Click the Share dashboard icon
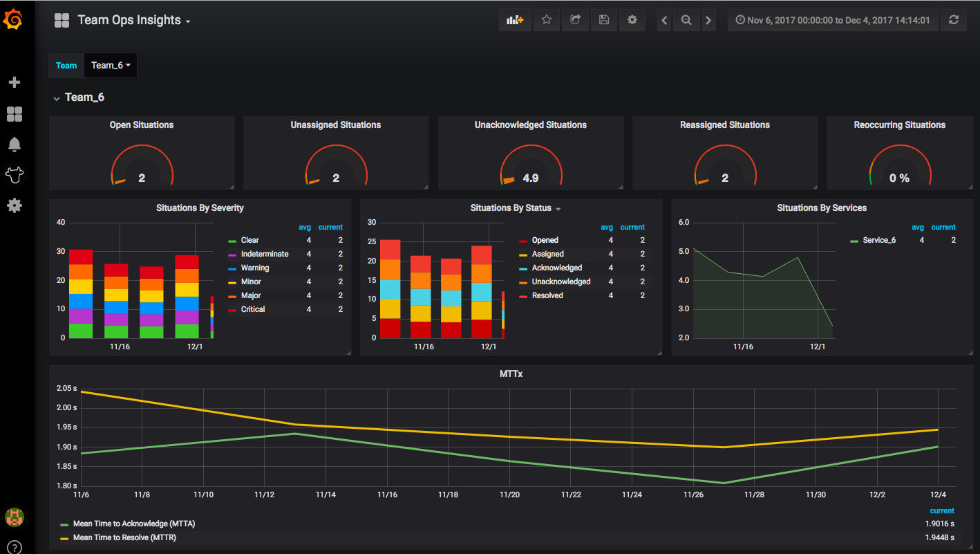Image resolution: width=980 pixels, height=554 pixels. pyautogui.click(x=575, y=20)
